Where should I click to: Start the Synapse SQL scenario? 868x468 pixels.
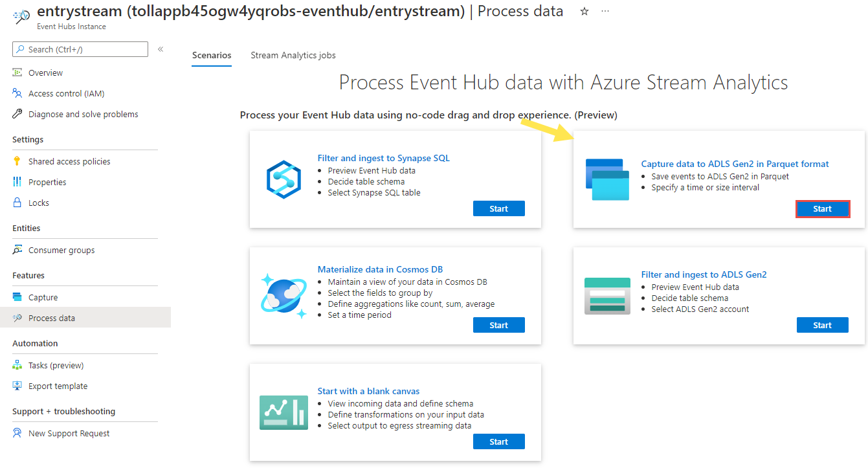pyautogui.click(x=499, y=208)
